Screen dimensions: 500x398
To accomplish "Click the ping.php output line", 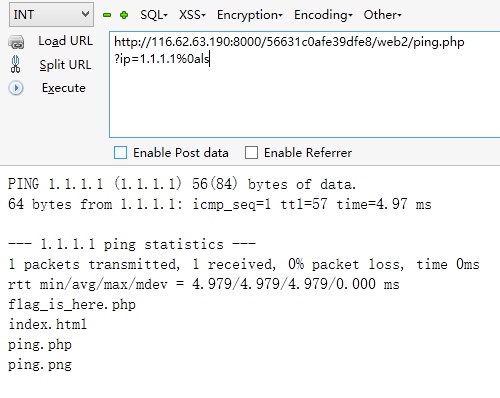I will [x=40, y=344].
